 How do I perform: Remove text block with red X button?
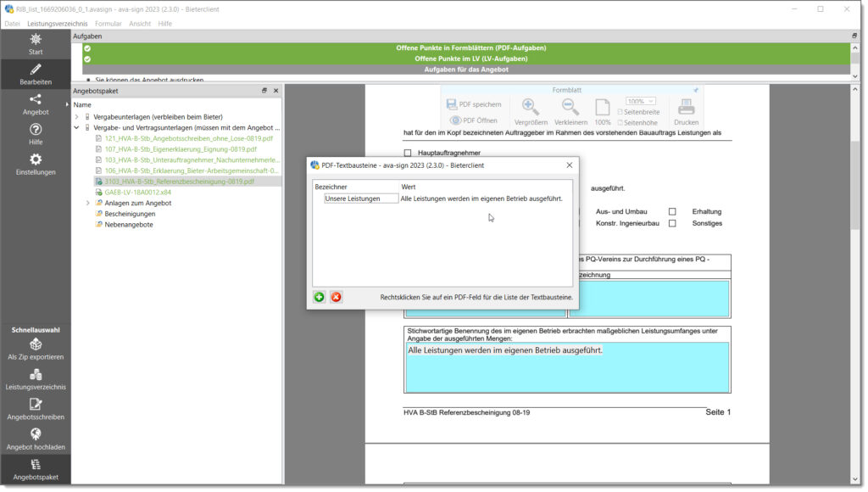tap(336, 297)
